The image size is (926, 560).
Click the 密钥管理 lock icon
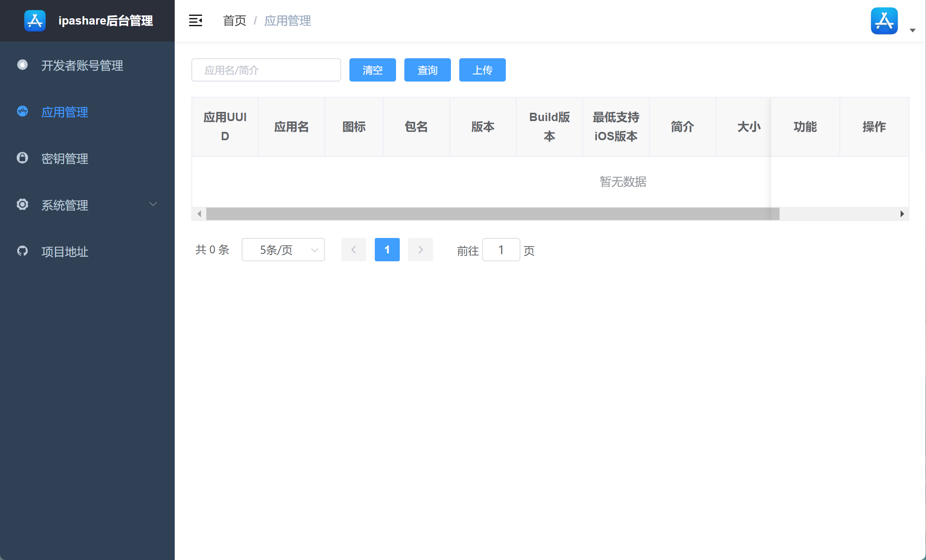coord(22,158)
